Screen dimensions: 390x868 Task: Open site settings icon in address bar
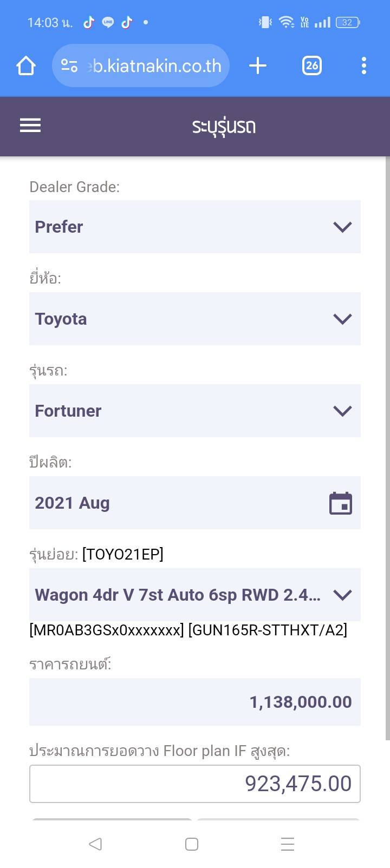coord(69,66)
